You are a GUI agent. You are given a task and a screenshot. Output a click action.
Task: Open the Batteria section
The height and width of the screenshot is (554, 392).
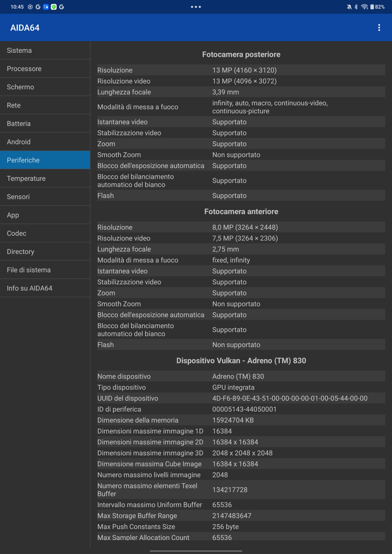point(45,124)
